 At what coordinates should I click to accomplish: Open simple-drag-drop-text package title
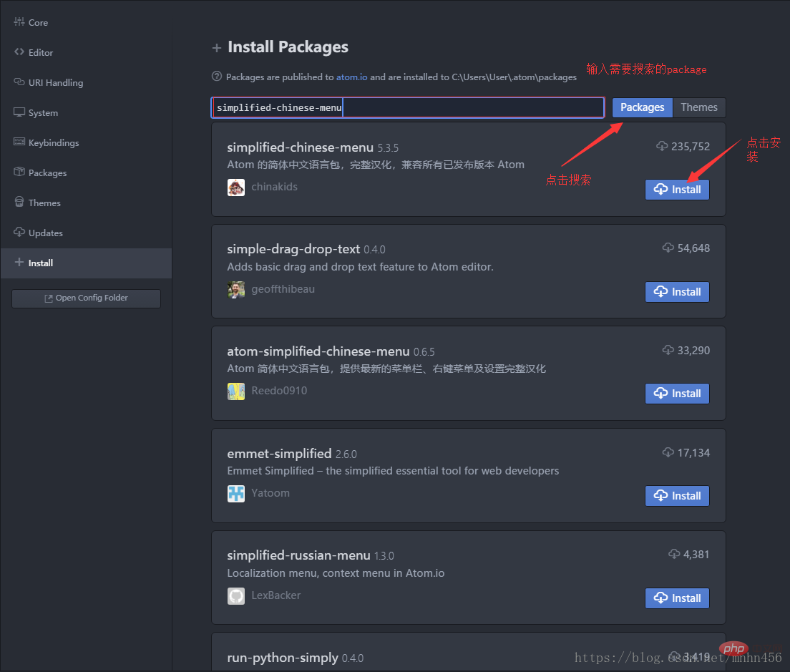(x=293, y=249)
